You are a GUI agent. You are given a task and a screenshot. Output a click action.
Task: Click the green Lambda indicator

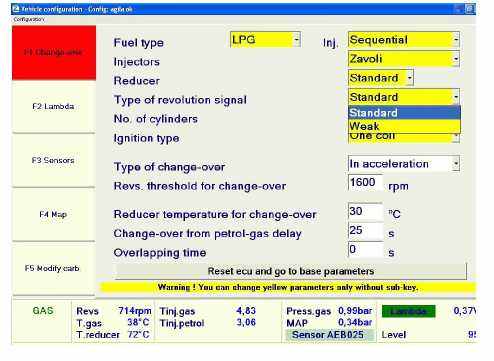pyautogui.click(x=408, y=311)
